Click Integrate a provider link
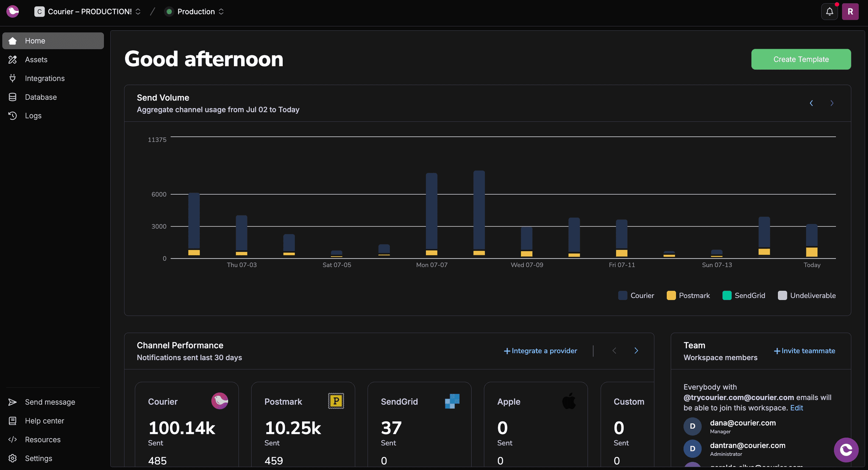Image resolution: width=868 pixels, height=470 pixels. tap(540, 351)
